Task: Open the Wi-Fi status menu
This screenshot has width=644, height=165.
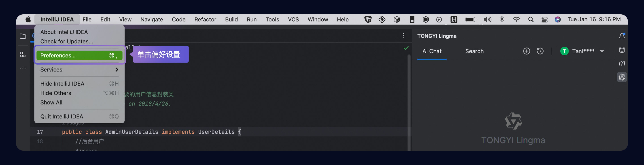Action: [x=516, y=19]
